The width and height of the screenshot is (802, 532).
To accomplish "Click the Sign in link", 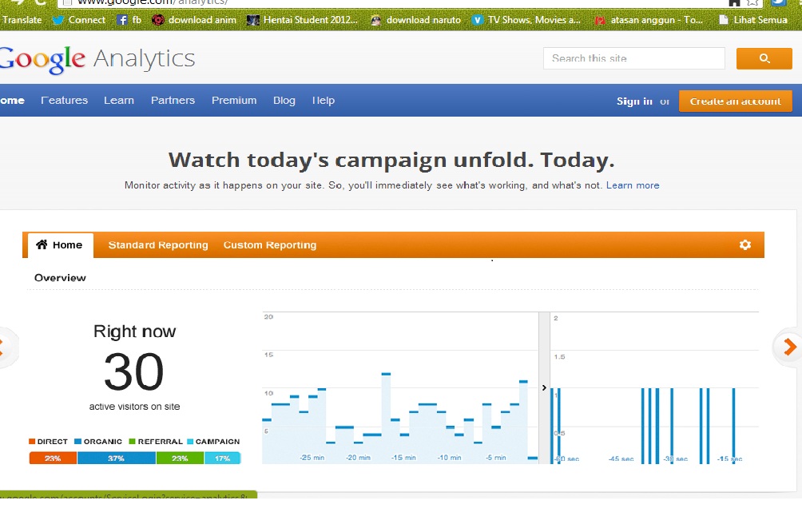I will click(634, 101).
